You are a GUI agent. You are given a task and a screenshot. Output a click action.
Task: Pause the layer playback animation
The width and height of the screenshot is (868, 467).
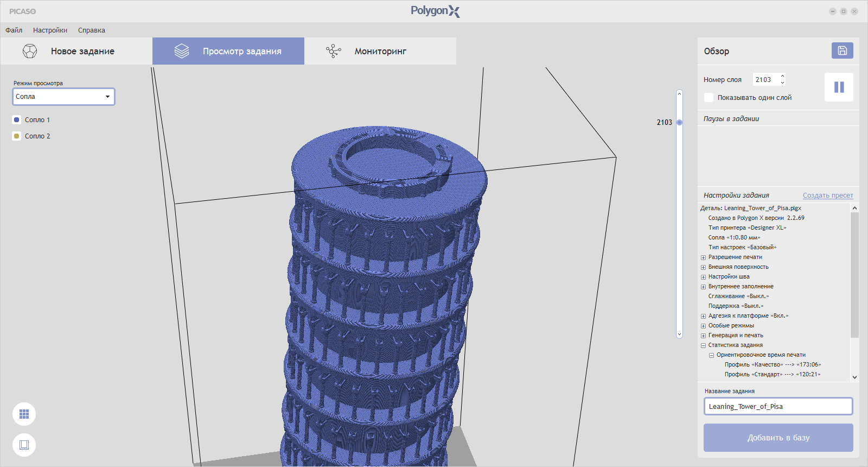click(x=839, y=87)
